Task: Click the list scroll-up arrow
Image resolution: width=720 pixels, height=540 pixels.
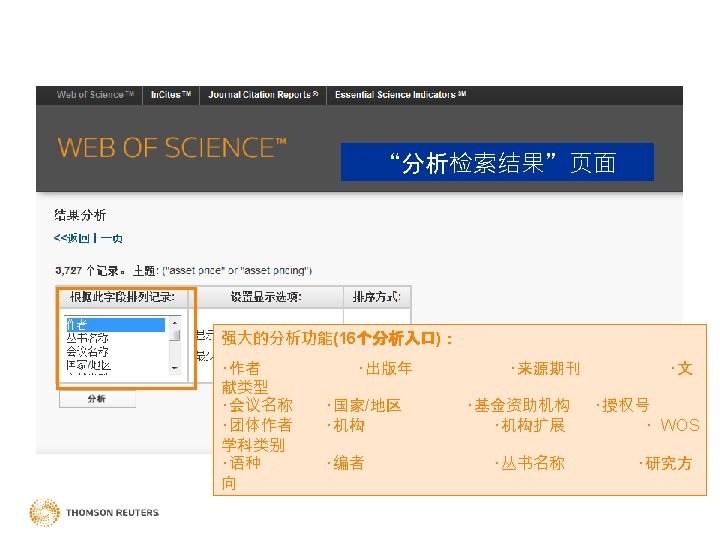Action: point(174,323)
